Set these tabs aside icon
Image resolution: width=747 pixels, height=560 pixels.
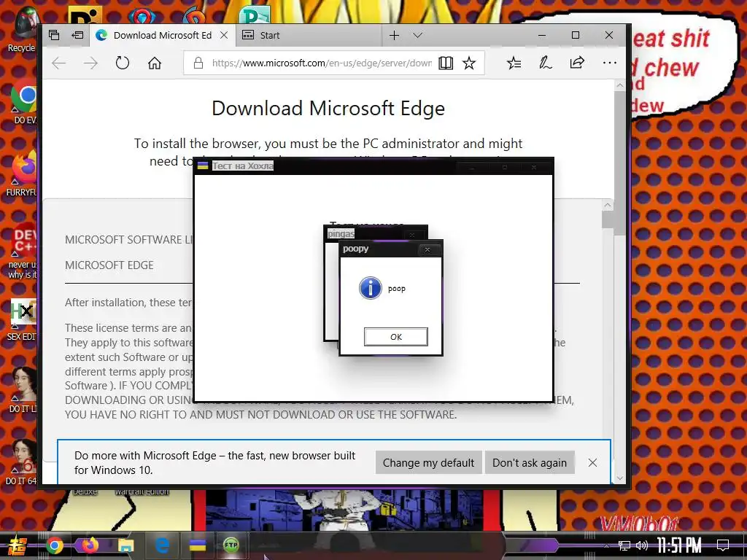click(77, 35)
